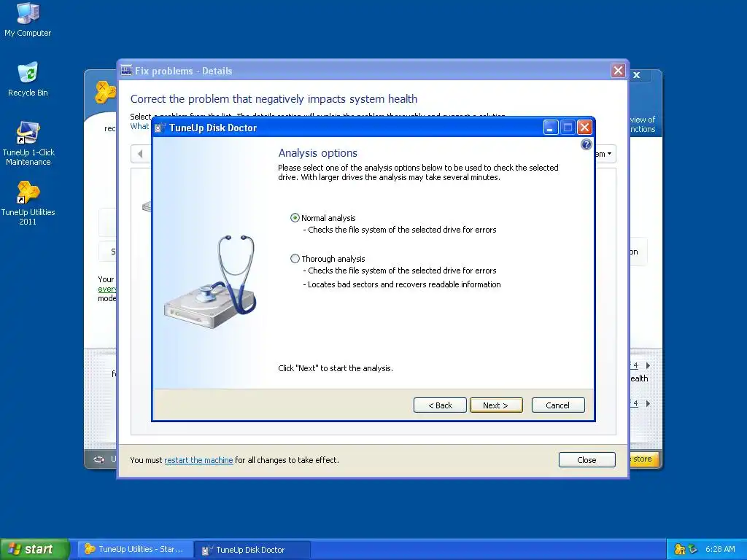Click the 'Click "Next" to start the analysis.' text

tap(336, 368)
